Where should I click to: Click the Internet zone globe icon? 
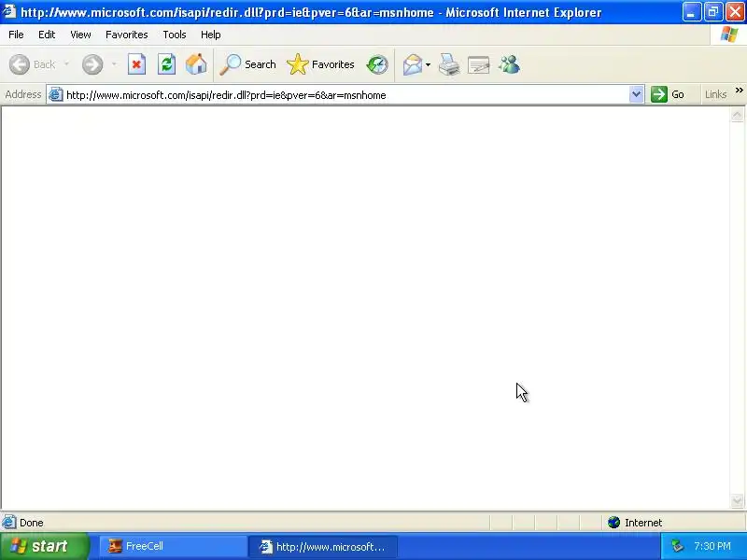tap(613, 523)
